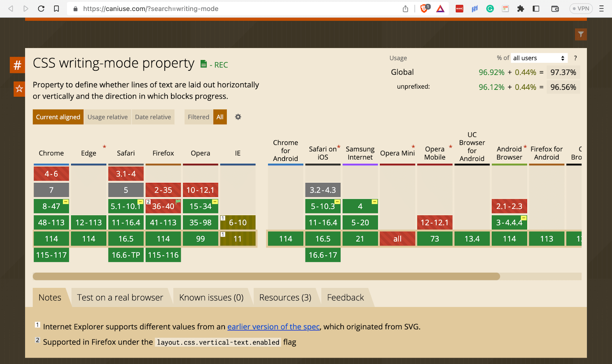Viewport: 612px width, 364px height.
Task: Click the Safari 16.6-TP version cell
Action: (126, 255)
